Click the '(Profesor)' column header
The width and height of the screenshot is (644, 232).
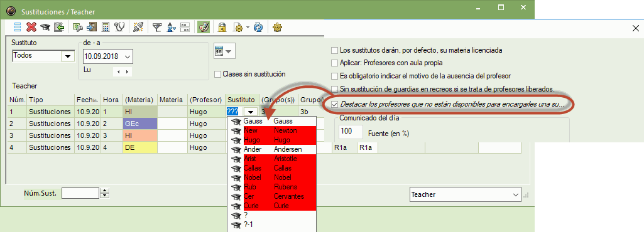206,100
